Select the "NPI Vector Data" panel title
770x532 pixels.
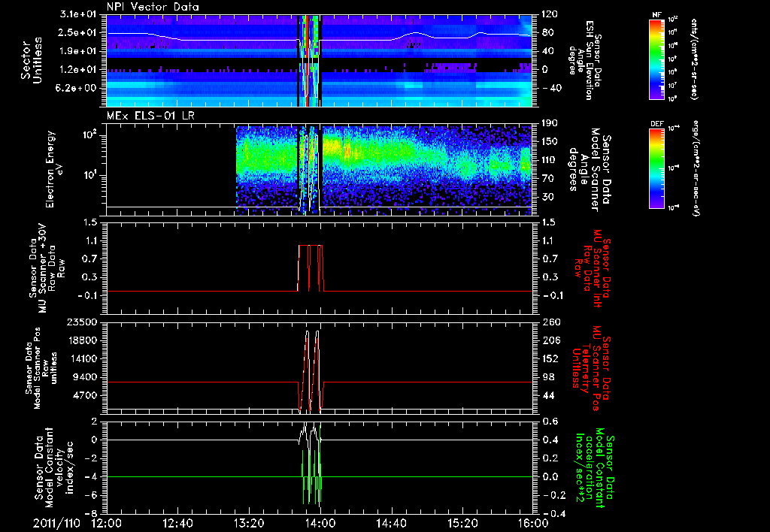[153, 7]
